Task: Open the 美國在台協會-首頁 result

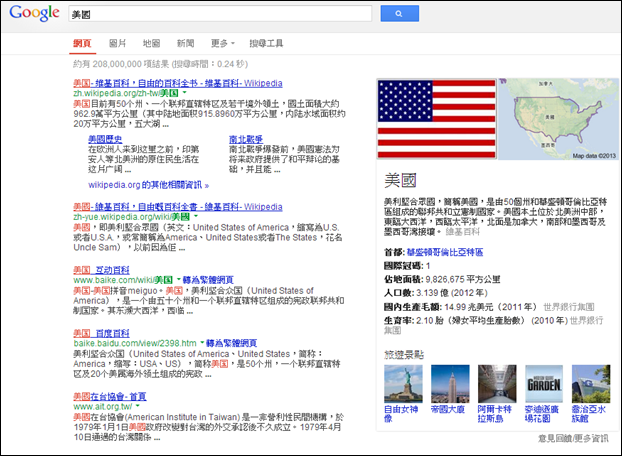Action: point(110,396)
